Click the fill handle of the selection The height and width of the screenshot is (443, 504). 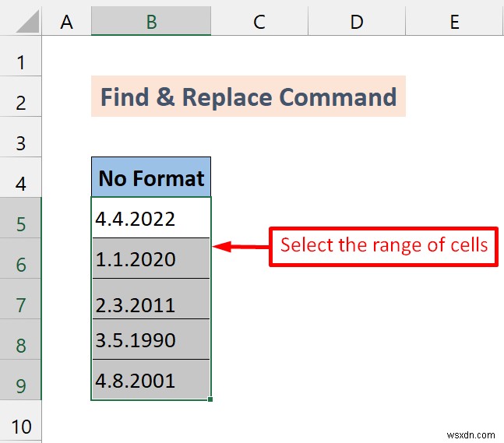(x=210, y=399)
